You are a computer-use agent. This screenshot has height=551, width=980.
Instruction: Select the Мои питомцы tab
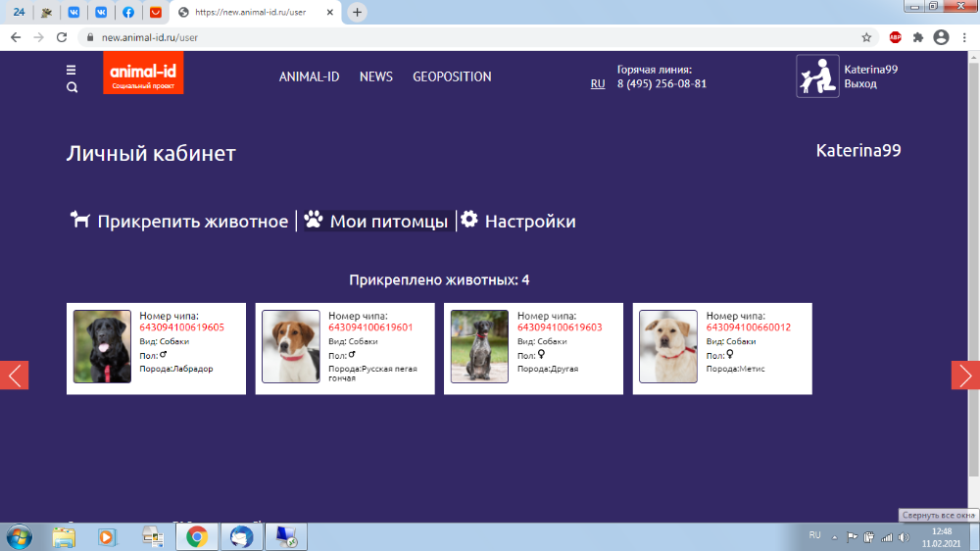376,221
